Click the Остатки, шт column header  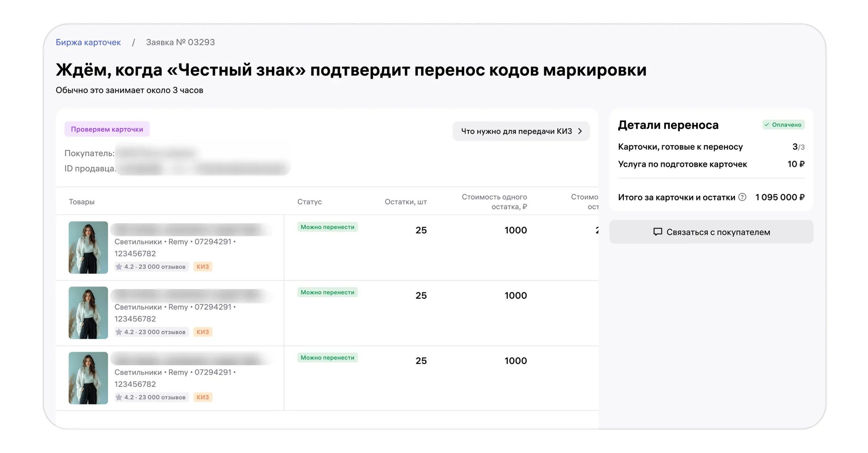tap(406, 202)
